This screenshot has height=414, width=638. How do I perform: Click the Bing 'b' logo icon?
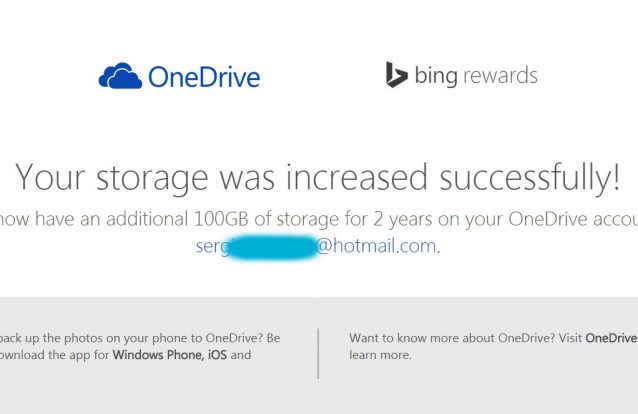[396, 75]
